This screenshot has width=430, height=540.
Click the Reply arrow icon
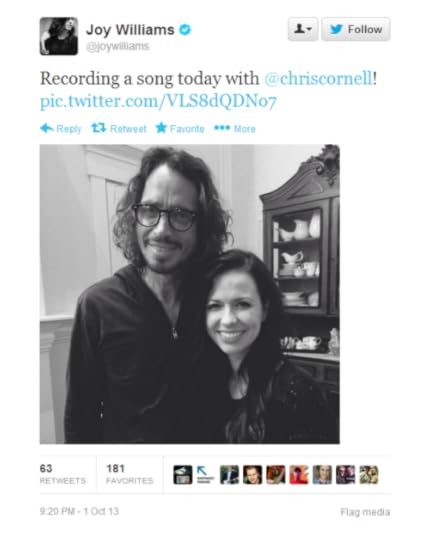click(47, 128)
